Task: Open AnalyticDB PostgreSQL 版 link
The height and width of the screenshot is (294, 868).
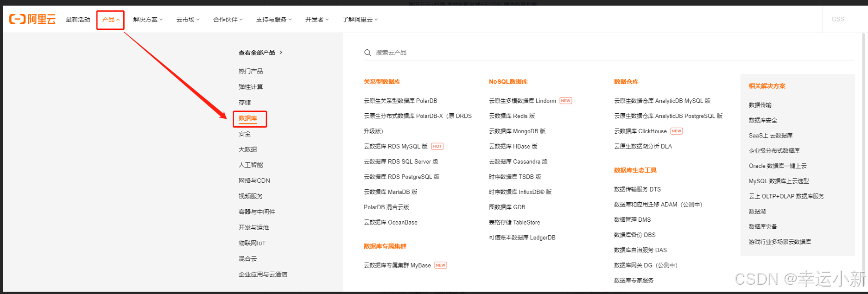Action: tap(668, 116)
